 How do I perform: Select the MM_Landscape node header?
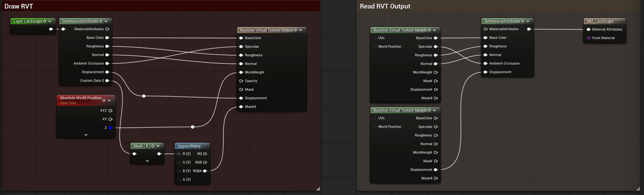(x=605, y=21)
